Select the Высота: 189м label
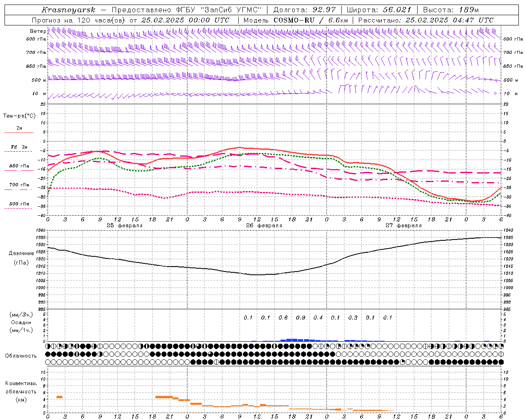This screenshot has height=420, width=525. tap(451, 10)
